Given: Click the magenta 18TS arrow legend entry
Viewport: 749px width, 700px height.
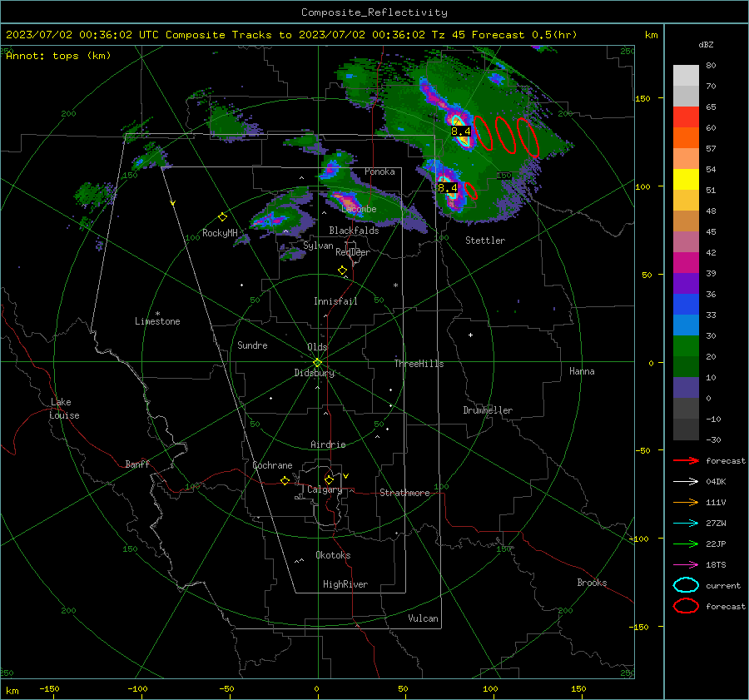Looking at the screenshot, I should [686, 565].
